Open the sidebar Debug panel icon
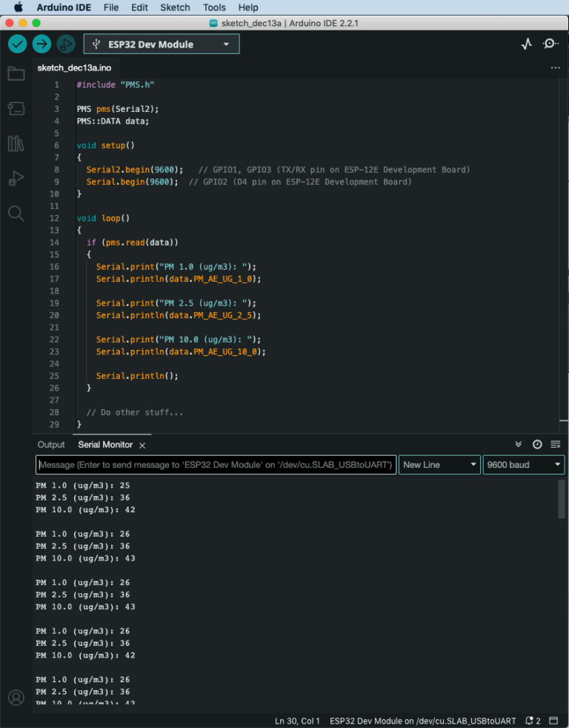The width and height of the screenshot is (569, 728). pyautogui.click(x=16, y=179)
